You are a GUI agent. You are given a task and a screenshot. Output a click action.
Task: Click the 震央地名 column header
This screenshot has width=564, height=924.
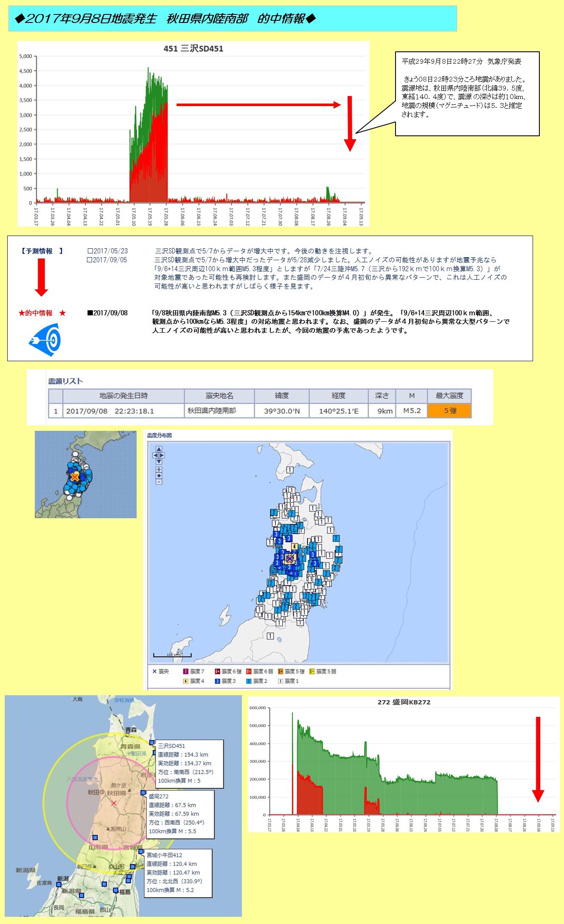pos(219,396)
